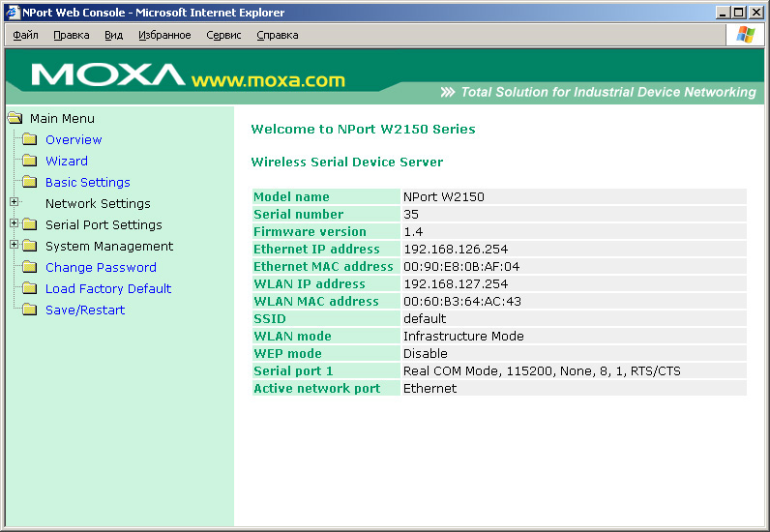Click the Save/Restart folder icon
Viewport: 770px width, 532px height.
[29, 310]
